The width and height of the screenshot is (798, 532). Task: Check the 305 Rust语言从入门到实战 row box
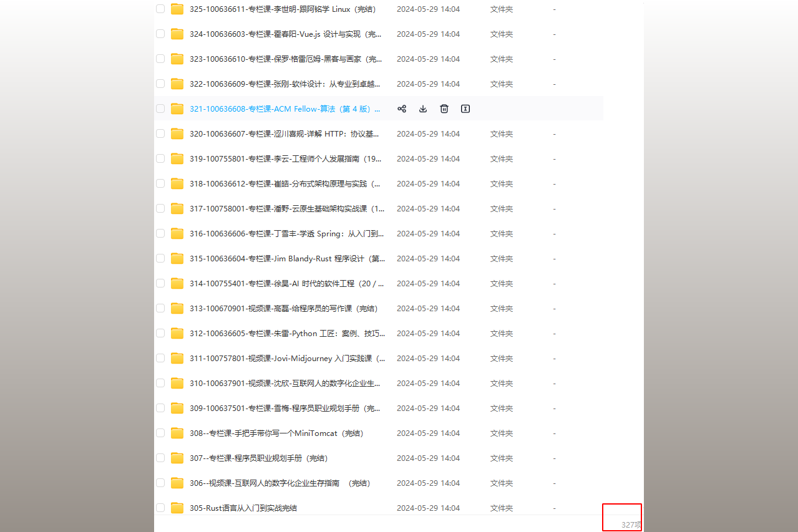(x=160, y=508)
